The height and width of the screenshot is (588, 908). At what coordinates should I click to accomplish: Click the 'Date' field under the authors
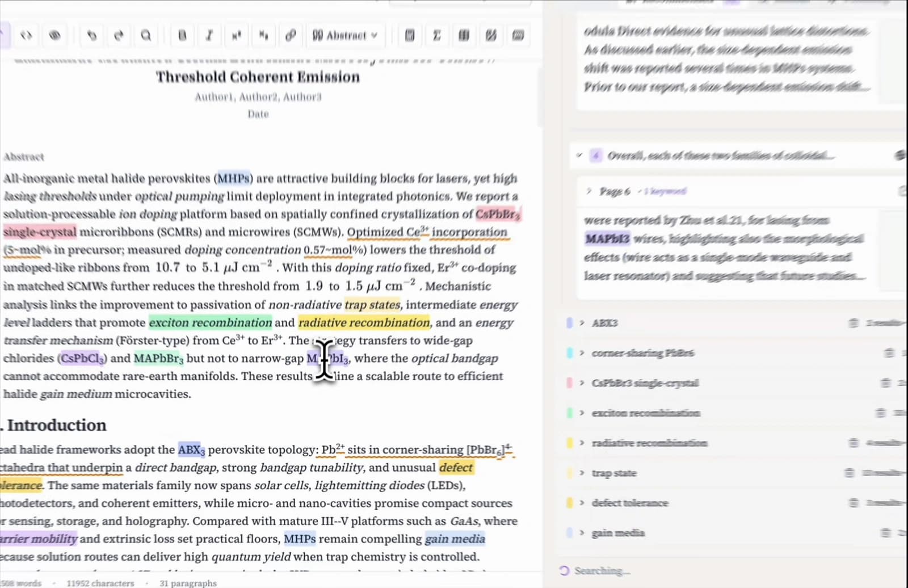click(x=258, y=114)
